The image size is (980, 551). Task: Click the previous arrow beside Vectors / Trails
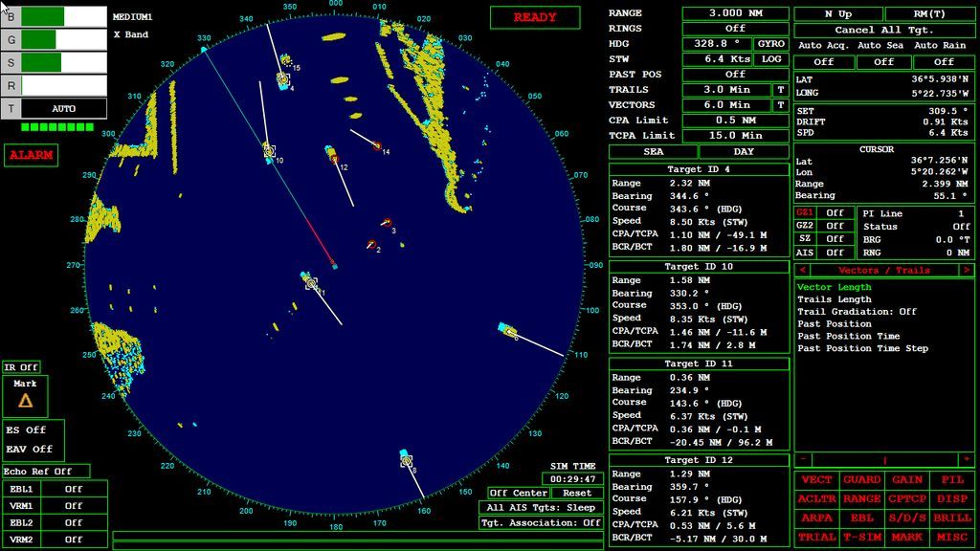coord(803,270)
